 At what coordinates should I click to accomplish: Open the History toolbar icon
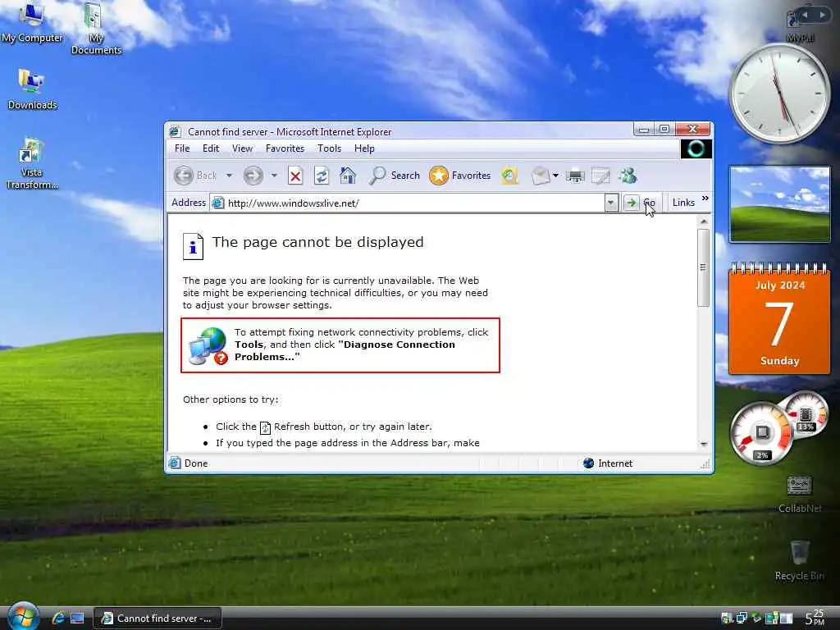click(510, 176)
